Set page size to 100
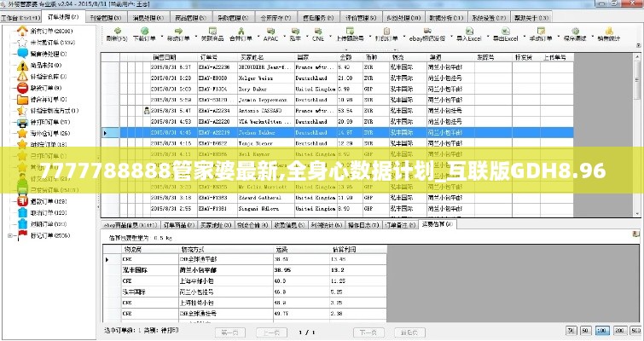Image resolution: width=644 pixels, height=341 pixels. 602,330
